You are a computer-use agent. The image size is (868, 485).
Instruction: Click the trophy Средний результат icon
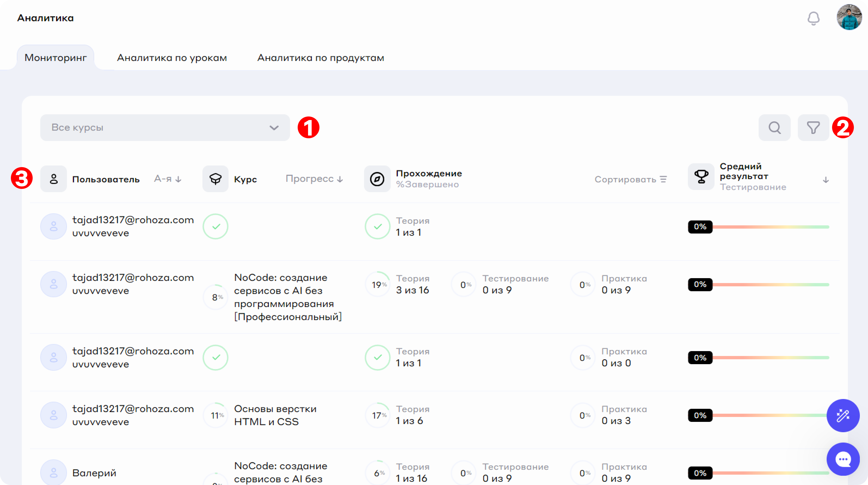coord(701,177)
